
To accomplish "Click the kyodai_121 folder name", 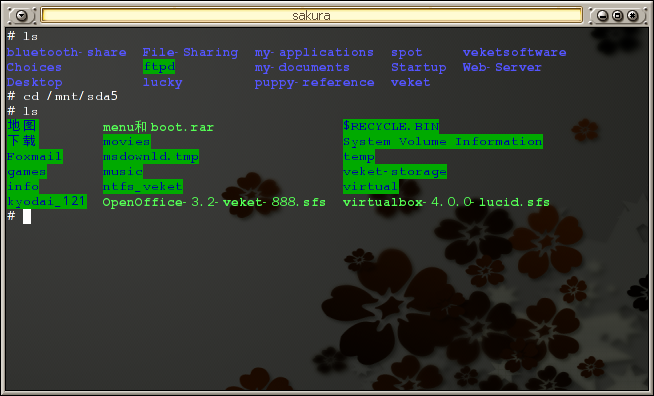I will click(47, 202).
